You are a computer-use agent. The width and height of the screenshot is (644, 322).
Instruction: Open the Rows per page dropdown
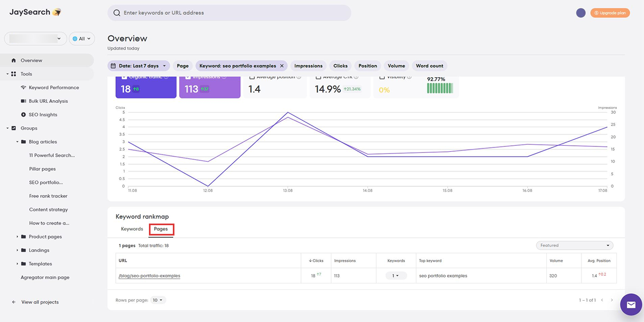[x=158, y=300]
